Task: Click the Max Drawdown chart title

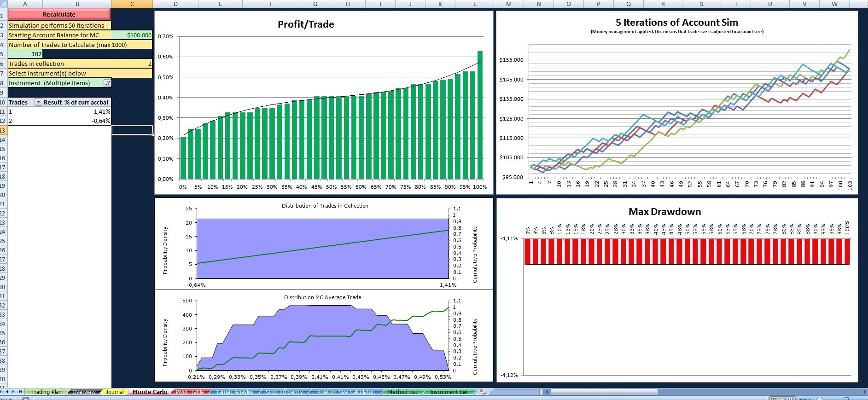Action: pos(664,212)
